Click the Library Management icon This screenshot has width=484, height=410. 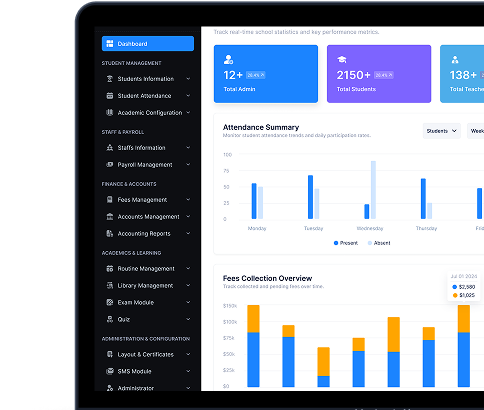tap(110, 285)
